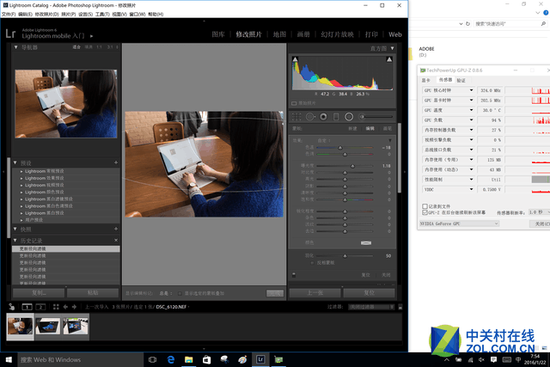Toggle GPU-Z background refresh checkbox
The width and height of the screenshot is (550, 367).
[425, 212]
